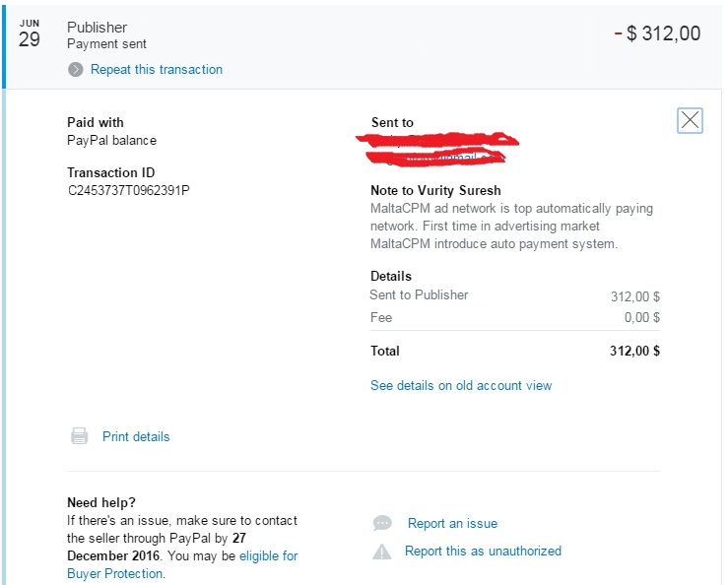The width and height of the screenshot is (728, 585).
Task: Collapse the Publisher payment header row
Action: pyautogui.click(x=363, y=47)
